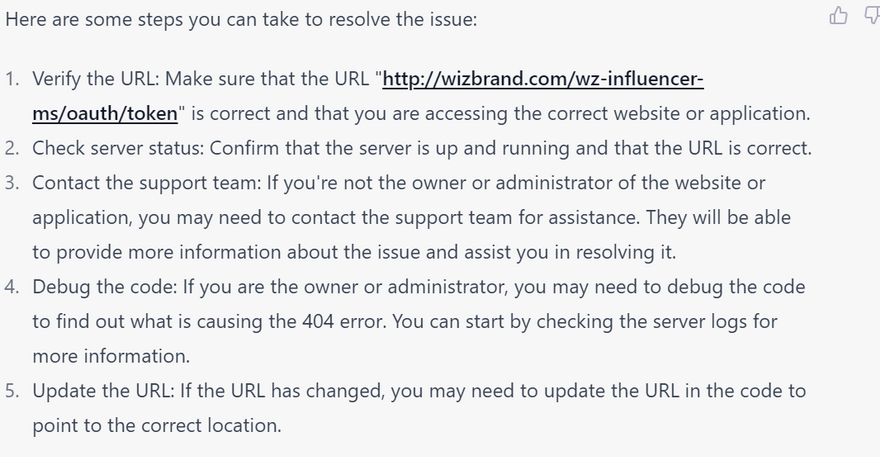Viewport: 880px width, 457px height.
Task: Click the "Debug the code" step label
Action: 101,287
